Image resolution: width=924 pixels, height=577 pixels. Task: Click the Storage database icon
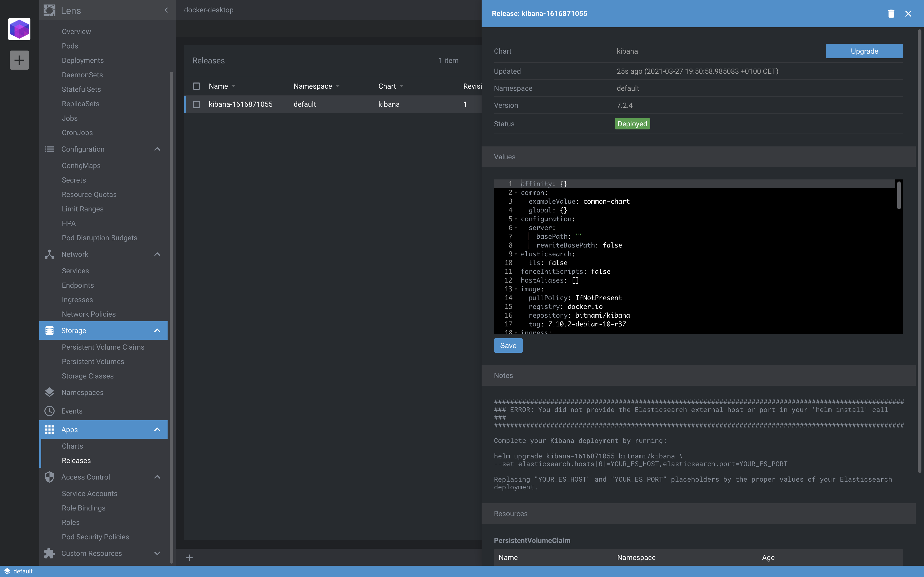pos(49,331)
